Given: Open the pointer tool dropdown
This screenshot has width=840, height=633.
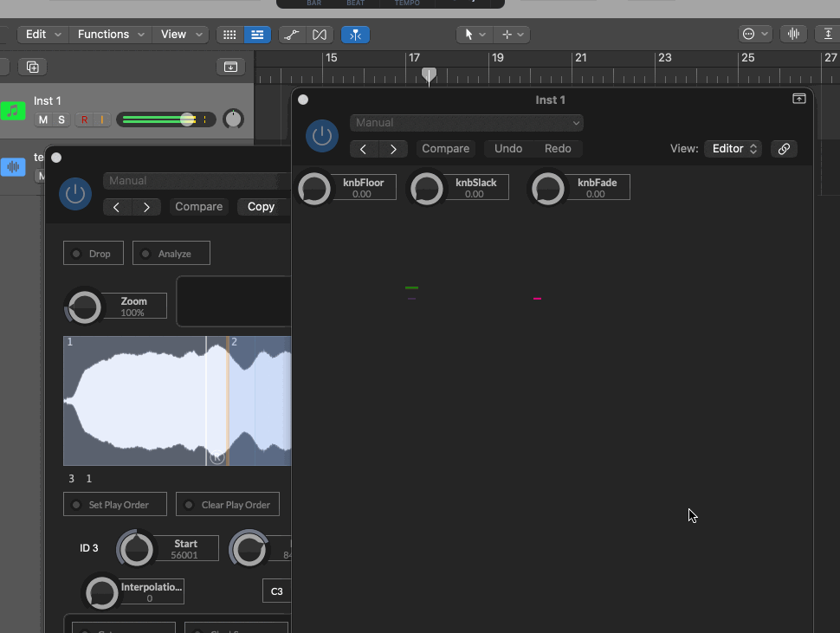Looking at the screenshot, I should pos(474,35).
